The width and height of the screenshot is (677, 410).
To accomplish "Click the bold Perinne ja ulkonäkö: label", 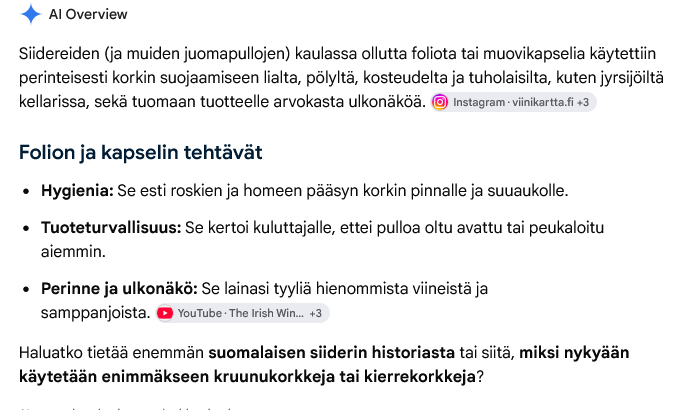I will [x=119, y=288].
